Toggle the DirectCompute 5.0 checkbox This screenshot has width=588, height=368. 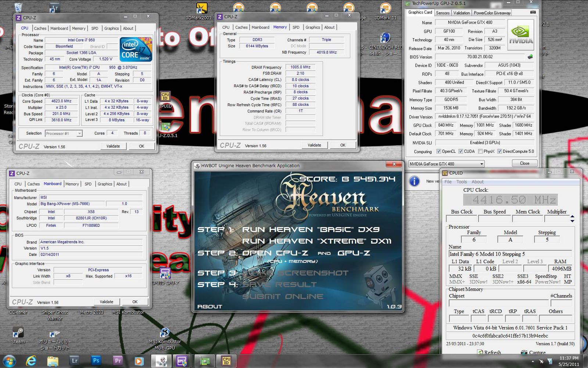(x=499, y=151)
